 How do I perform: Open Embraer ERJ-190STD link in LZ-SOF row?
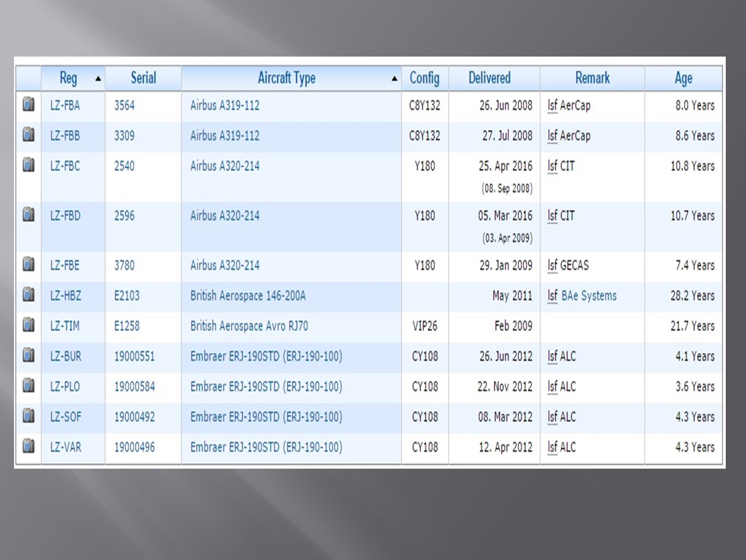[x=266, y=417]
